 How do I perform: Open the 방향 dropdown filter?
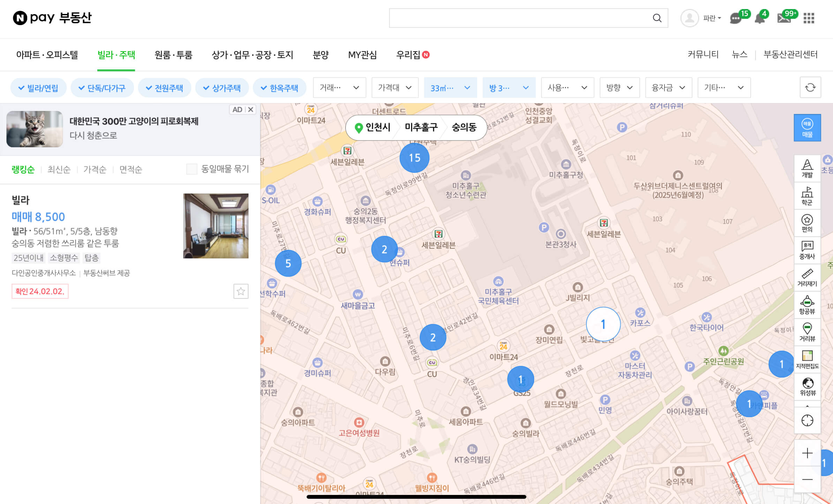619,87
